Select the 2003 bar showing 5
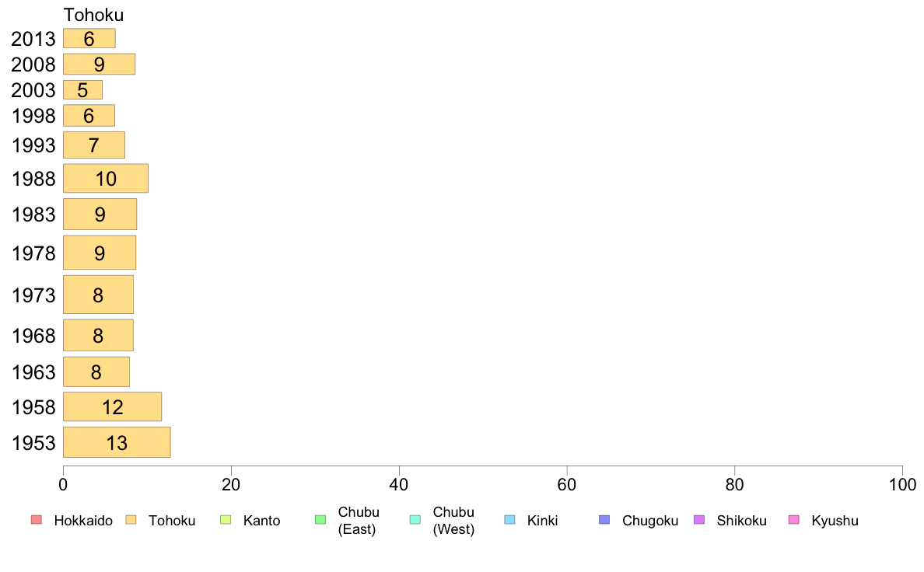Screen dimensions: 924x572 pos(82,90)
